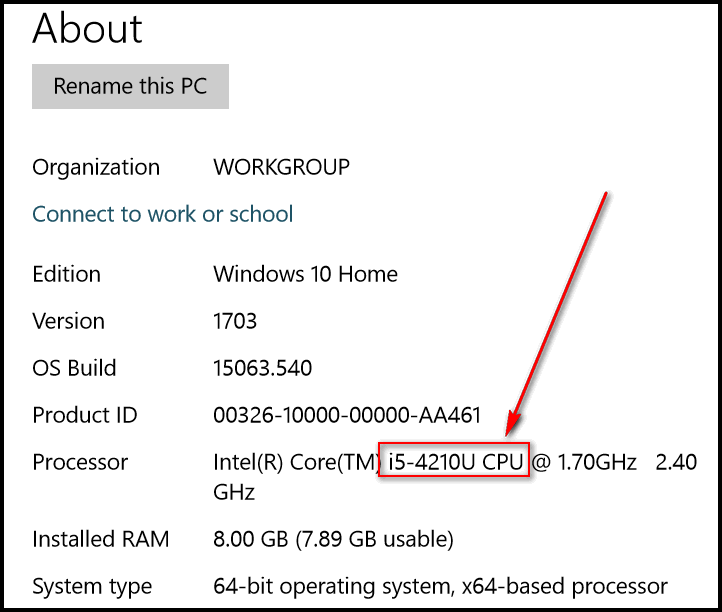The width and height of the screenshot is (722, 612).
Task: Click the Product ID label
Action: 85,415
